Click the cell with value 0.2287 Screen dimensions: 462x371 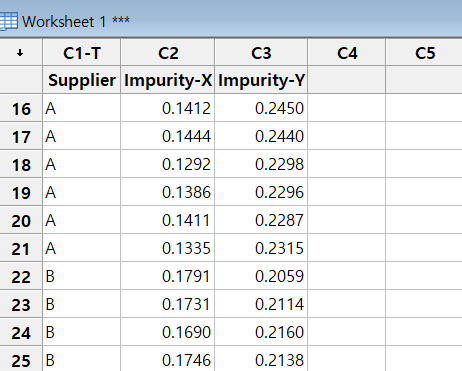(261, 220)
